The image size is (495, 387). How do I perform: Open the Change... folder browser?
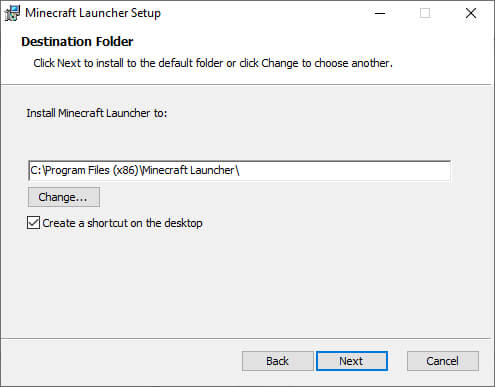click(x=64, y=197)
